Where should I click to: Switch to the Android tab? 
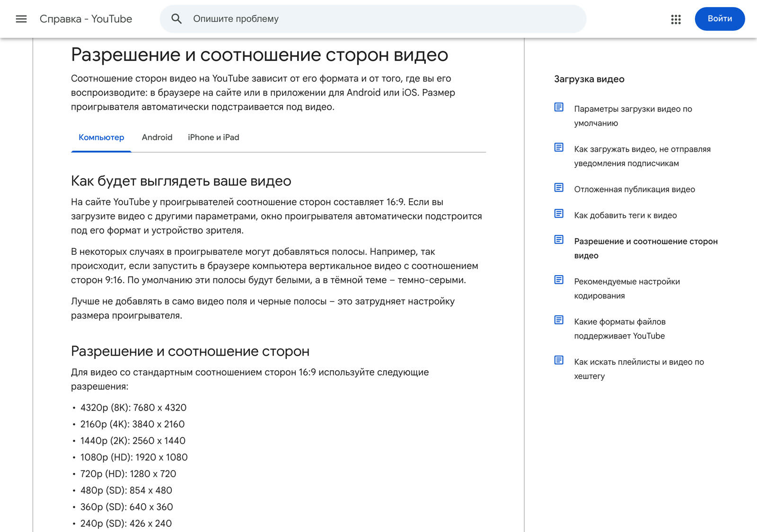[x=157, y=138]
